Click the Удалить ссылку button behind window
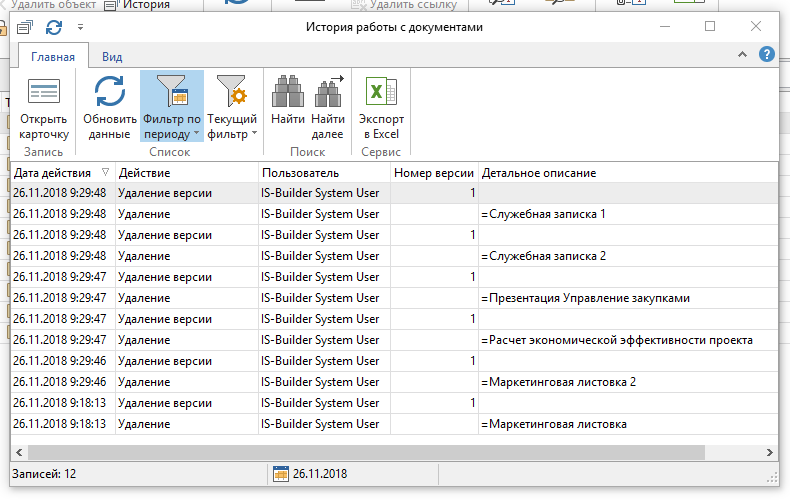Screen dimensions: 790x504 (405, 5)
